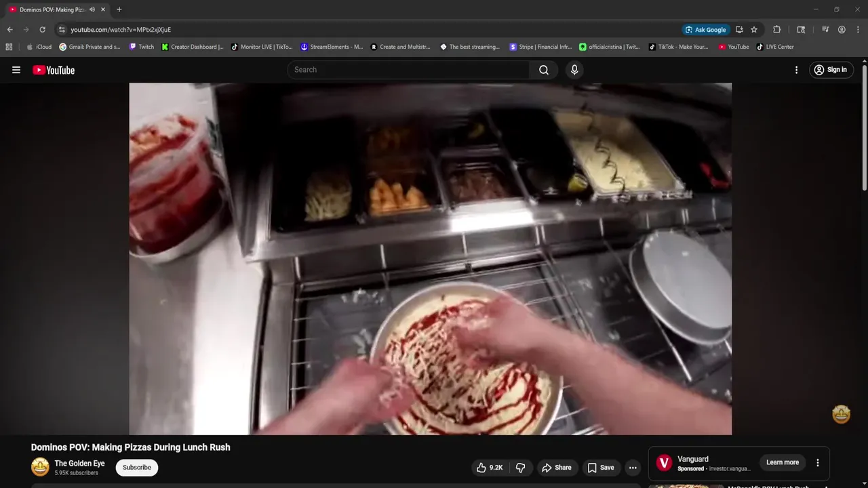The width and height of the screenshot is (868, 488).
Task: Save video to playlist
Action: 601,468
